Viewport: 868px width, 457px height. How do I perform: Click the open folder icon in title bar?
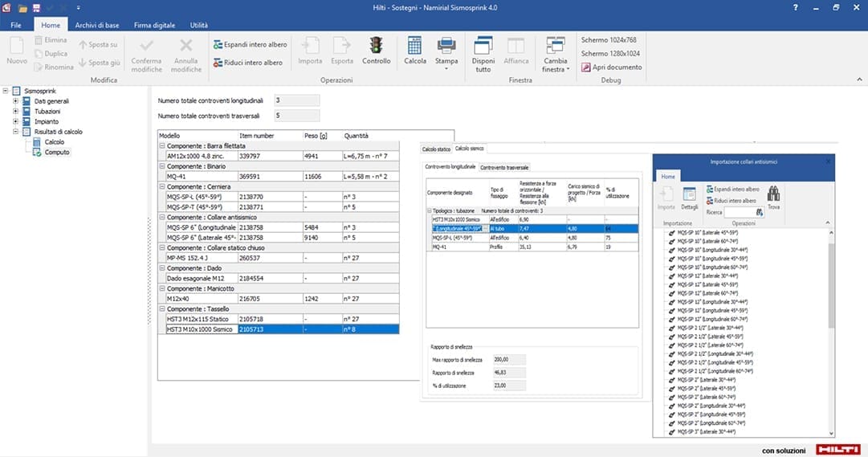[22, 8]
